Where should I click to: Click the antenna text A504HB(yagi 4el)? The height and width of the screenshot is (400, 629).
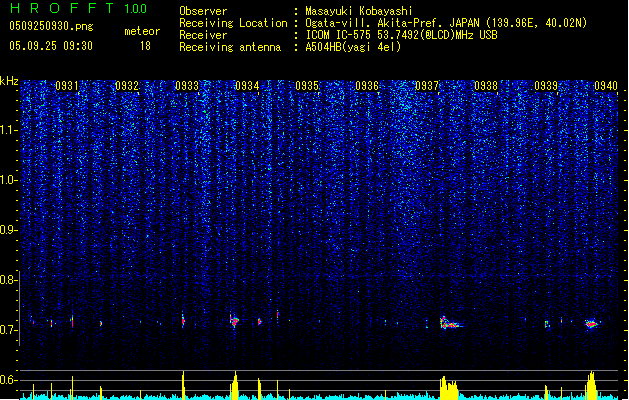tap(353, 47)
